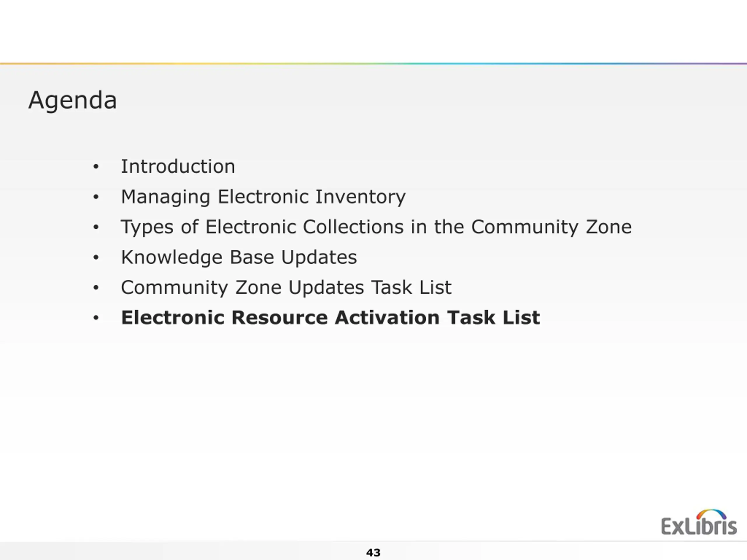Image resolution: width=747 pixels, height=560 pixels.
Task: Open the Knowledge Base Updates item
Action: (x=239, y=258)
